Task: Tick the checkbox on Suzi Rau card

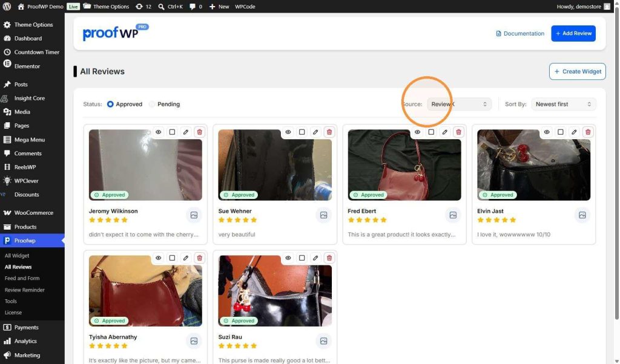Action: click(x=302, y=258)
